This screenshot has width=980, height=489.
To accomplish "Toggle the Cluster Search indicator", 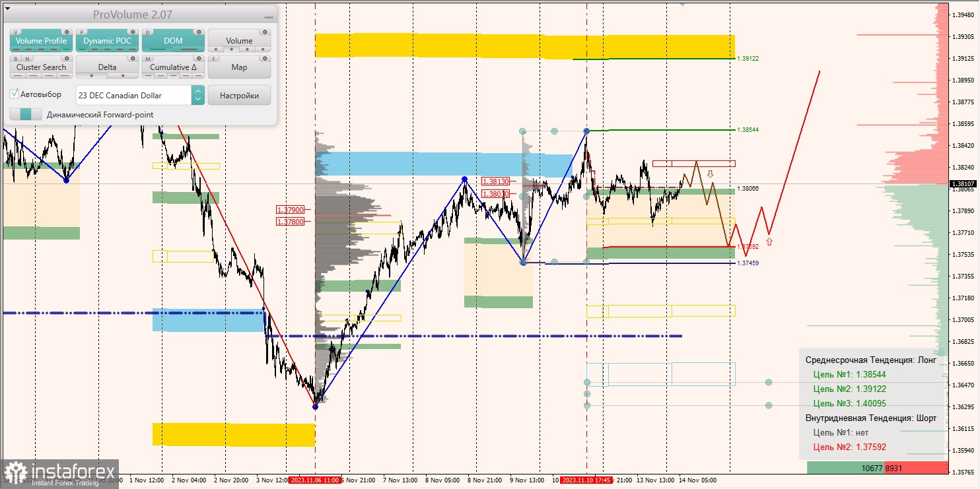I will (41, 67).
